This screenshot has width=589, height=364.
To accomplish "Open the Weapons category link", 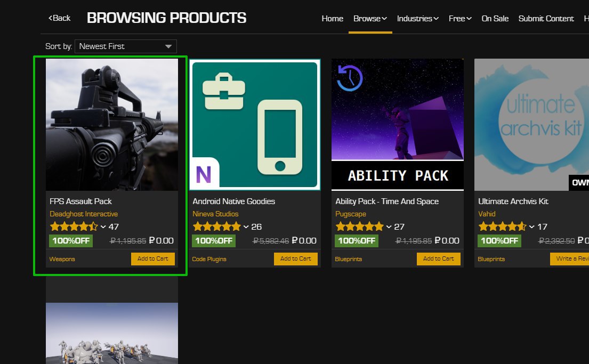I will (62, 259).
